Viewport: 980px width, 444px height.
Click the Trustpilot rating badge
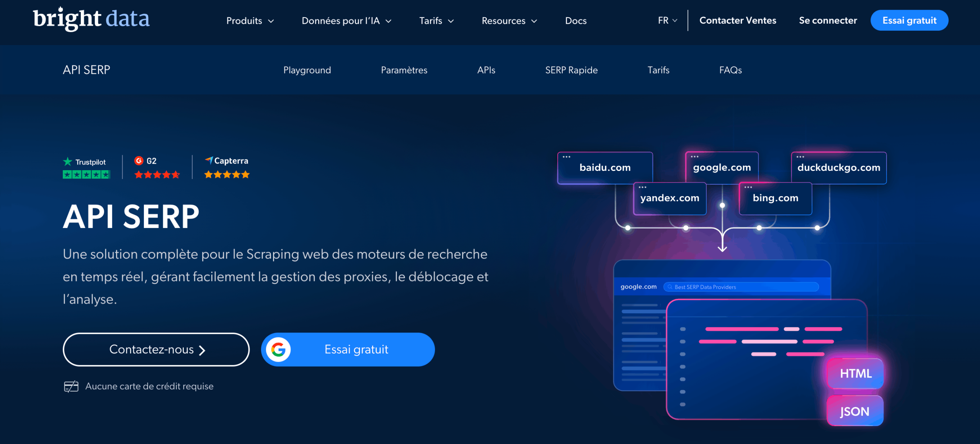click(x=87, y=168)
